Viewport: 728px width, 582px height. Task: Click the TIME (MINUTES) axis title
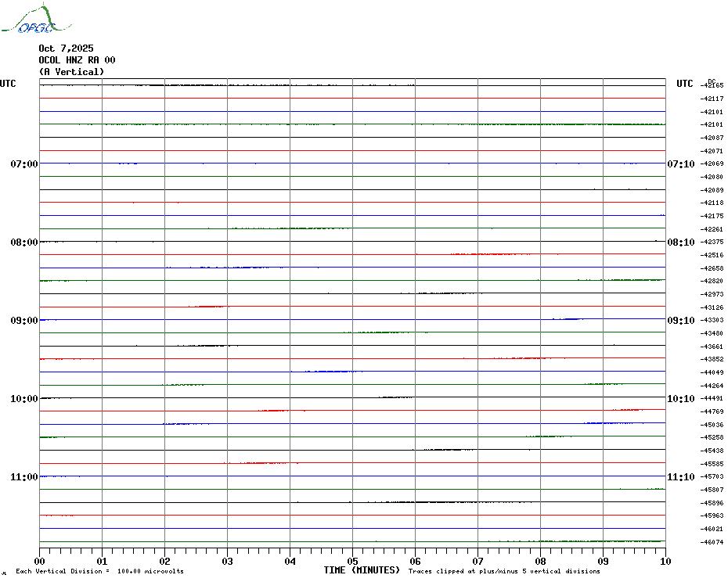pos(362,570)
